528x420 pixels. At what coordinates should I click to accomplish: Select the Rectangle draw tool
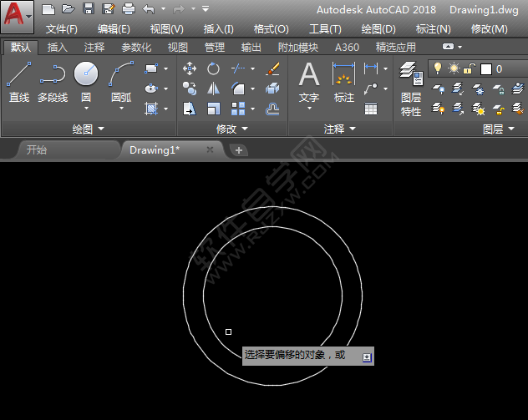coord(151,68)
